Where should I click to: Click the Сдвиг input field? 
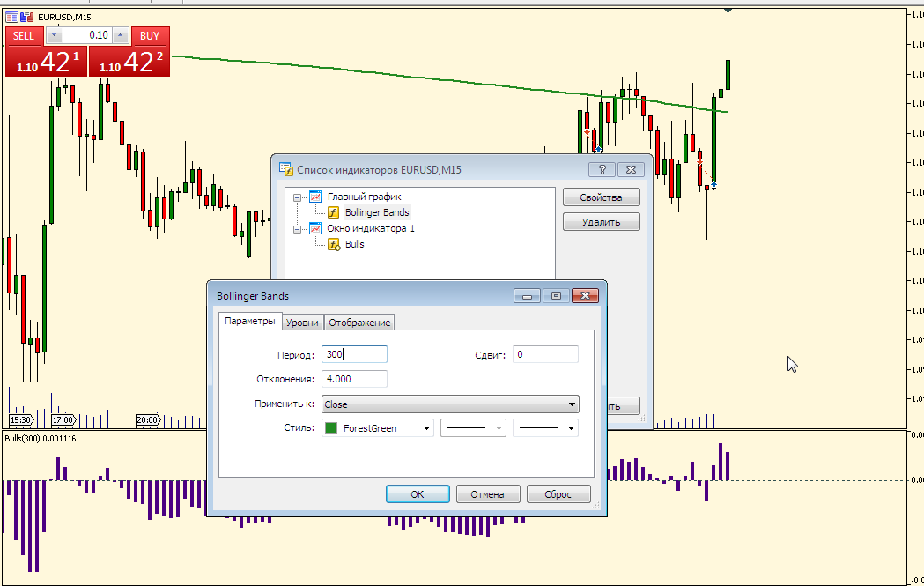pyautogui.click(x=545, y=354)
